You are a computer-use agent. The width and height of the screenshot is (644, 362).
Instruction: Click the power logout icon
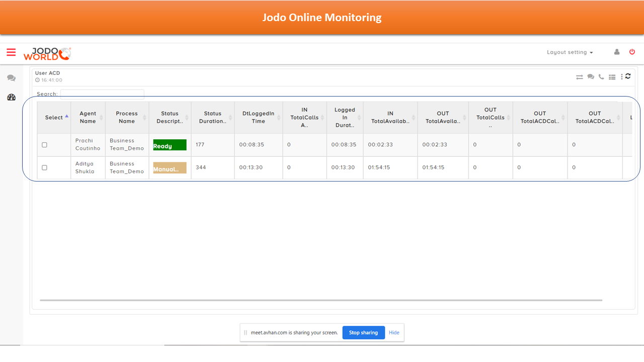point(632,52)
